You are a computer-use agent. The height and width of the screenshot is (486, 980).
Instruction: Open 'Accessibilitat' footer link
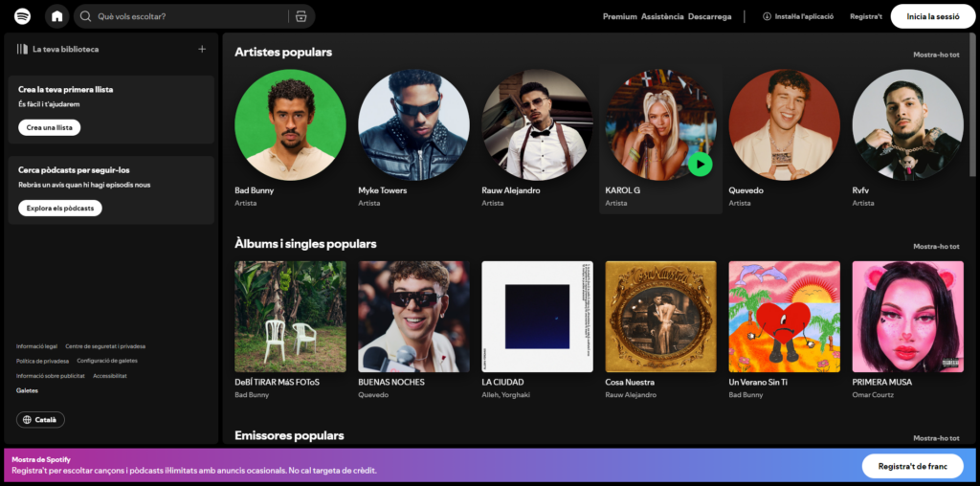[x=110, y=376]
